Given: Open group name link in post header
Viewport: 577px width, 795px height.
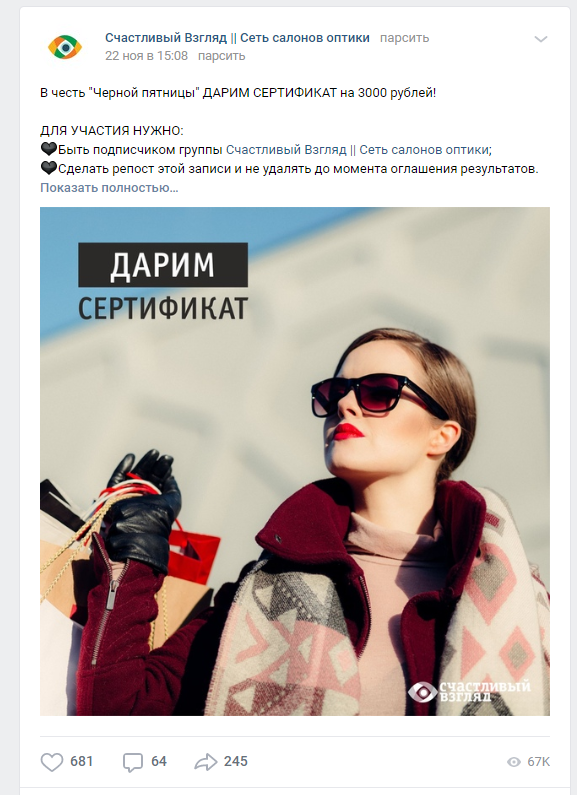Looking at the screenshot, I should 237,38.
